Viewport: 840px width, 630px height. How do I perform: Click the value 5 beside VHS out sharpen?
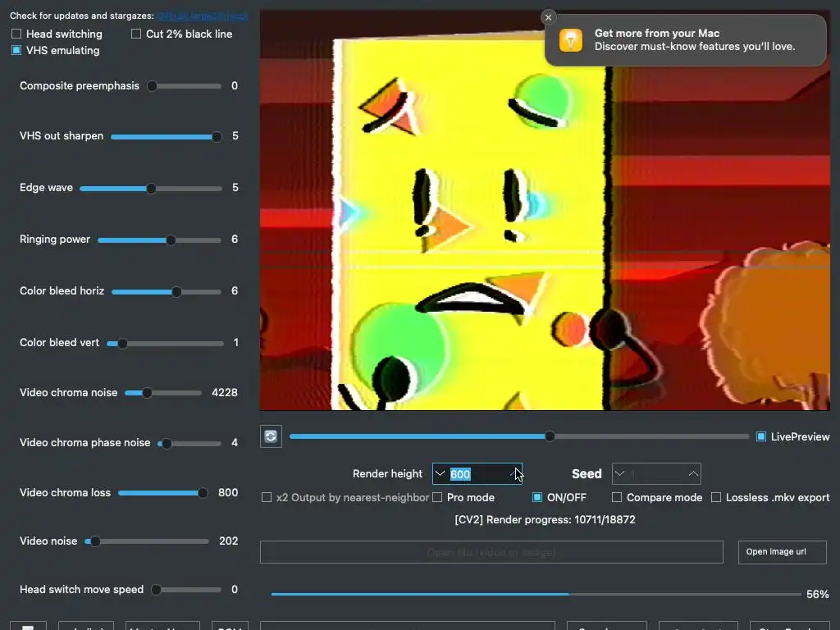(235, 136)
